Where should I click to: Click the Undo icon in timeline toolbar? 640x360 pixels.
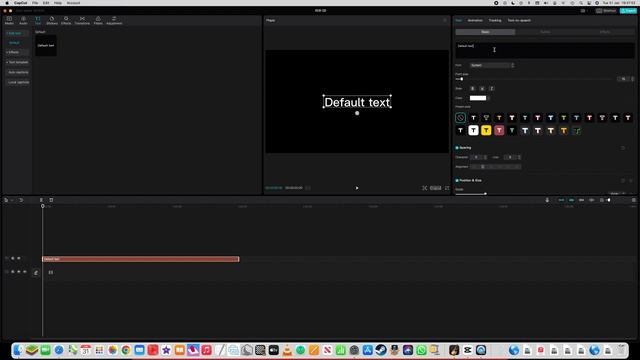coord(21,200)
